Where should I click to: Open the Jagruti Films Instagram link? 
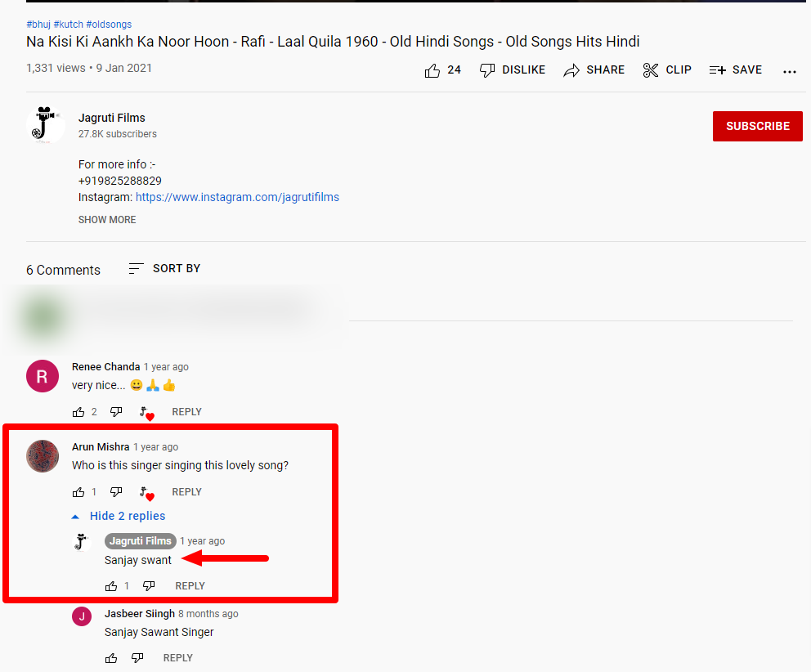pyautogui.click(x=237, y=197)
